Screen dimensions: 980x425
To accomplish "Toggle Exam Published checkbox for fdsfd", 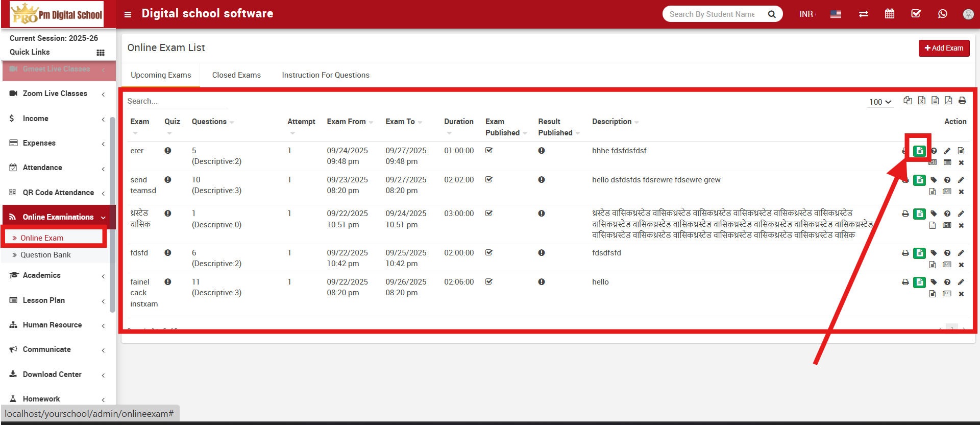I will tap(489, 253).
